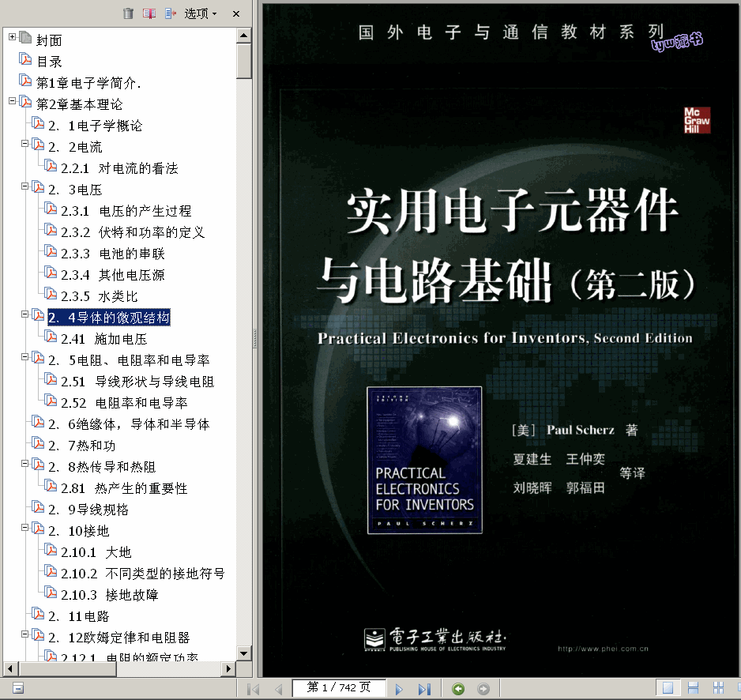
Task: Select bookmark 2.51 导线形状与导线电阻
Action: tap(137, 382)
